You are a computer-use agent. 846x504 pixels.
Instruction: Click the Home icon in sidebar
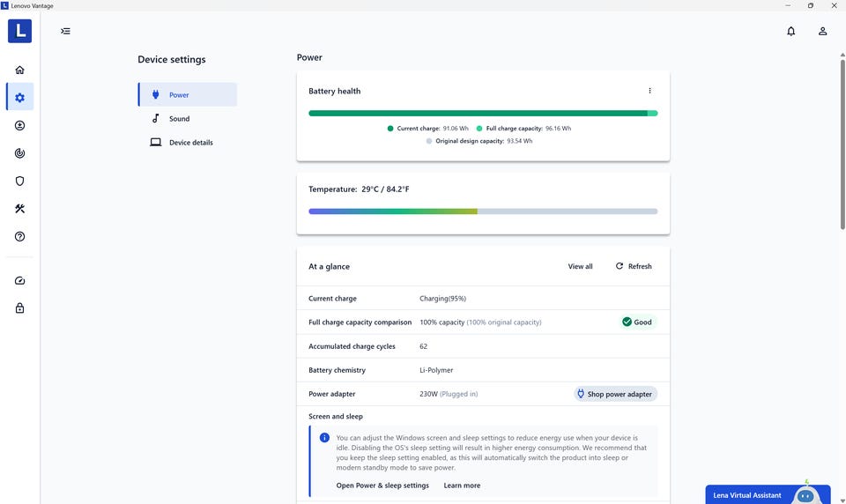click(x=19, y=70)
